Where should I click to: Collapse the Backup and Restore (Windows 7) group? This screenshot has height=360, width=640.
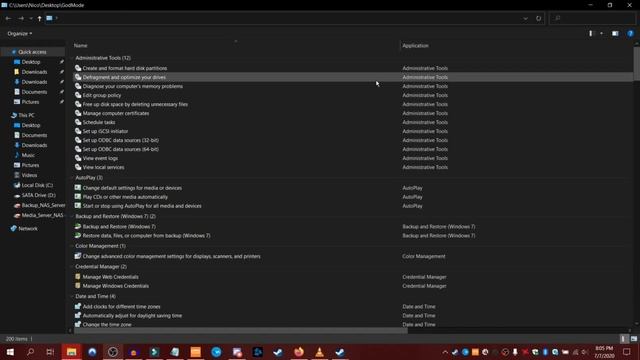[72, 216]
